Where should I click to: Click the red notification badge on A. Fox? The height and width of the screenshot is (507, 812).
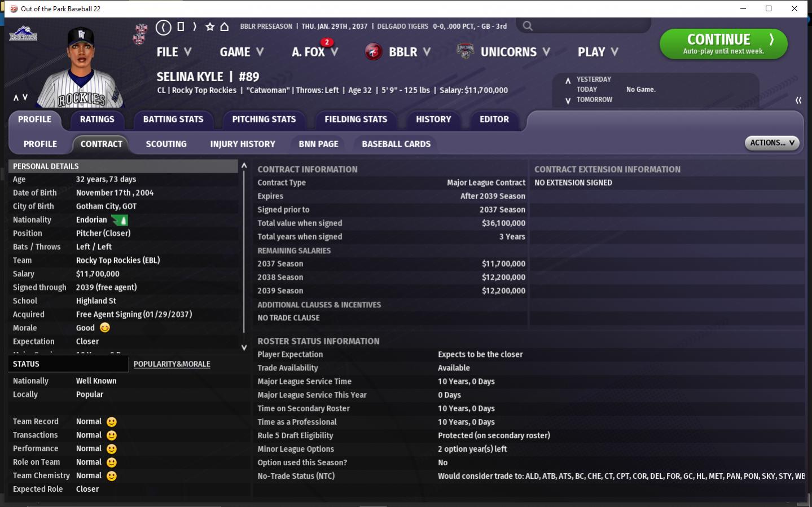[327, 42]
